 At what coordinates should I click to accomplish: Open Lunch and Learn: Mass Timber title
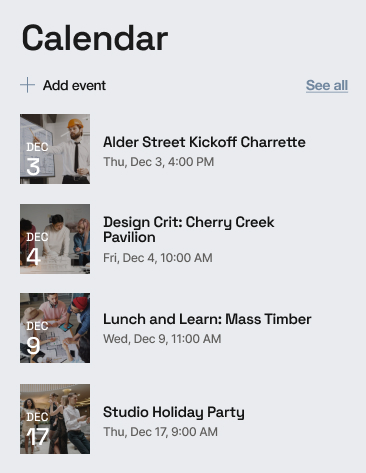(x=207, y=319)
